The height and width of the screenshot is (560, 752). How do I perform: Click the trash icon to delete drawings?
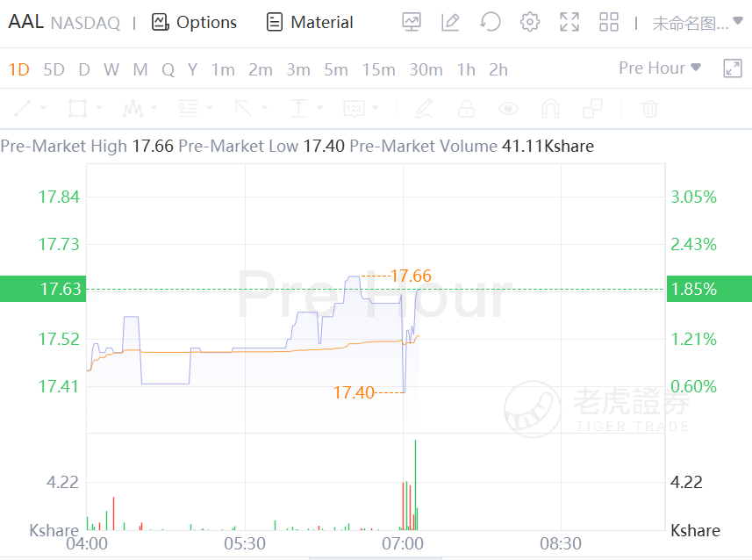click(x=649, y=109)
